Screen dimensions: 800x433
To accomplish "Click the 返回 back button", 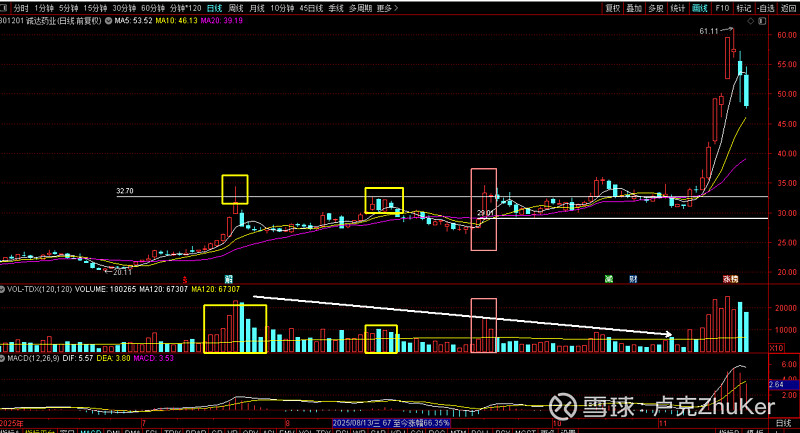I will [x=788, y=8].
